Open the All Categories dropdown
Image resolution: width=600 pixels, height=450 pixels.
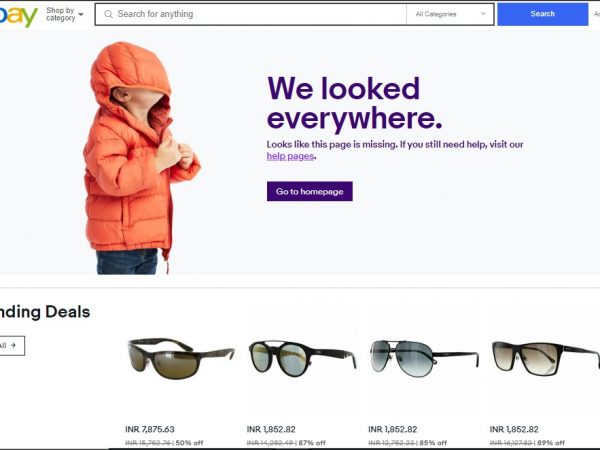(450, 14)
